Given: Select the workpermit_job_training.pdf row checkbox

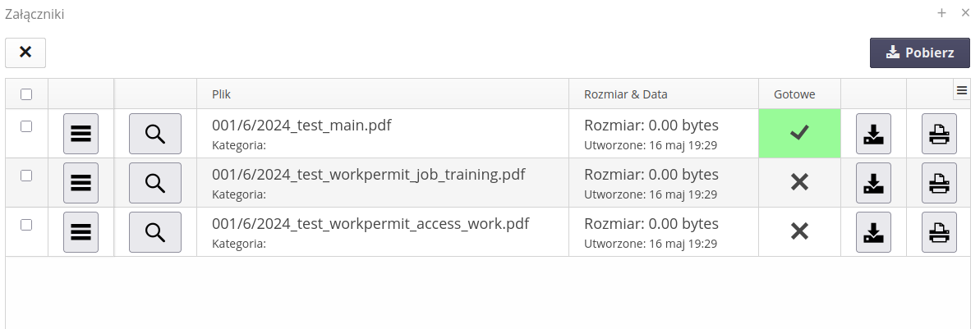Looking at the screenshot, I should coord(26,176).
